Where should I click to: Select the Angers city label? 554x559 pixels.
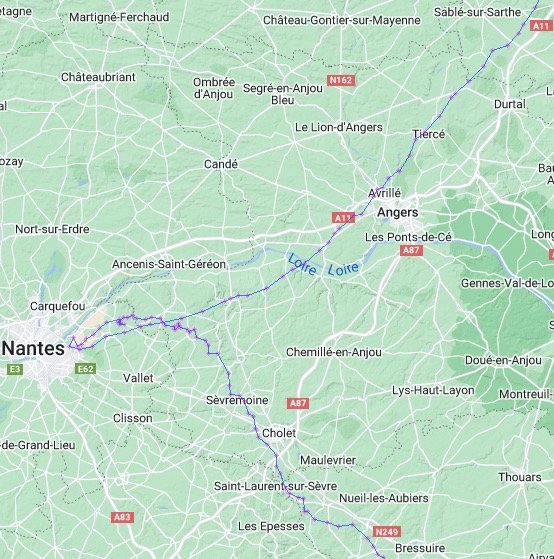tap(398, 212)
